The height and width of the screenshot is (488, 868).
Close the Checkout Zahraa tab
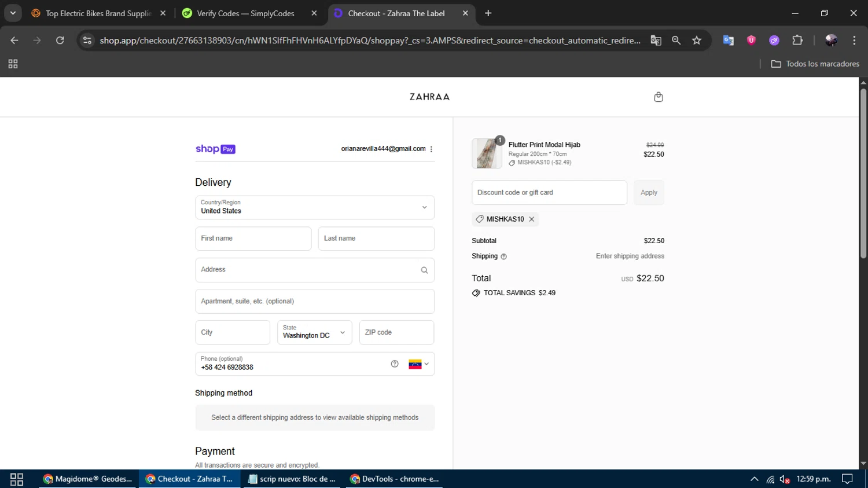[x=465, y=13]
